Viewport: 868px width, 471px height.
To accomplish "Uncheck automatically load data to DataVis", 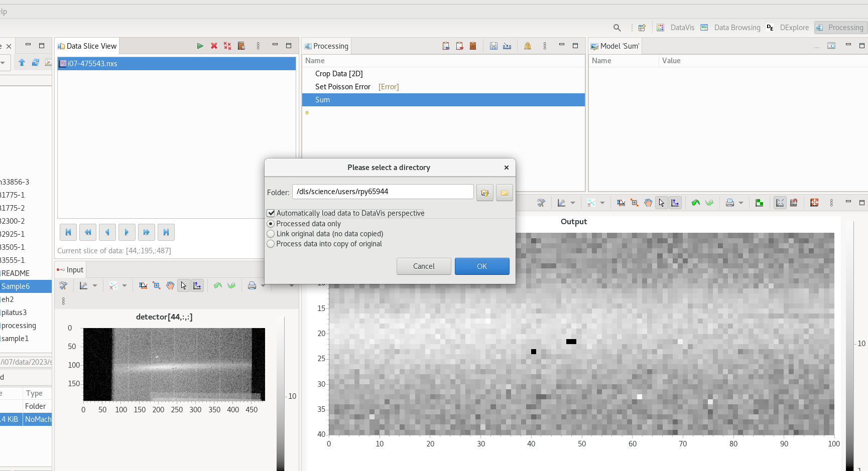I will coord(271,213).
